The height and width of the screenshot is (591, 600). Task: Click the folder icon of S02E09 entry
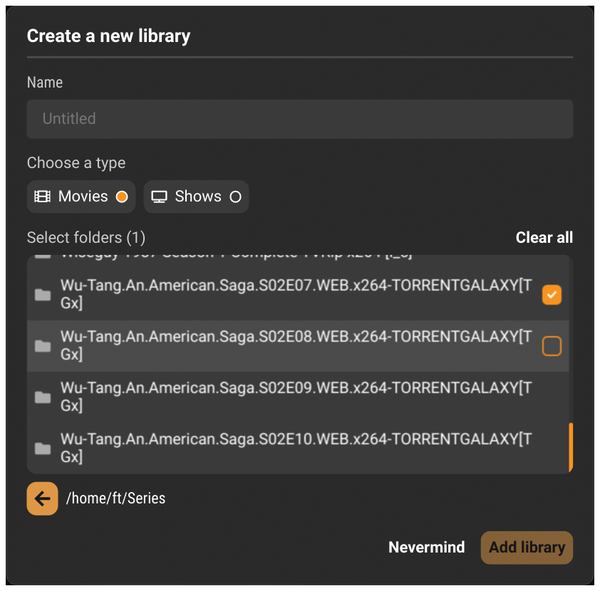[x=42, y=397]
